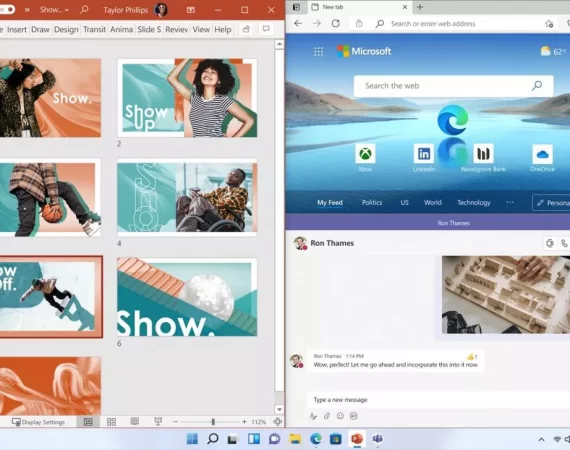The width and height of the screenshot is (570, 450).
Task: Open the weather 62° widget
Action: (553, 52)
